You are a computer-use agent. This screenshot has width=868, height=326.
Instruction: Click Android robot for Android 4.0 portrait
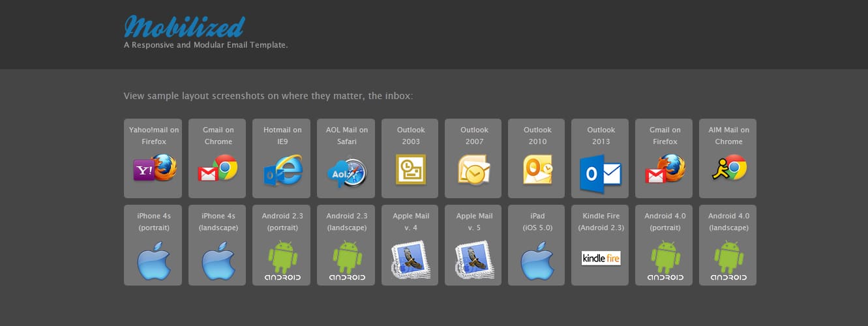pyautogui.click(x=665, y=261)
